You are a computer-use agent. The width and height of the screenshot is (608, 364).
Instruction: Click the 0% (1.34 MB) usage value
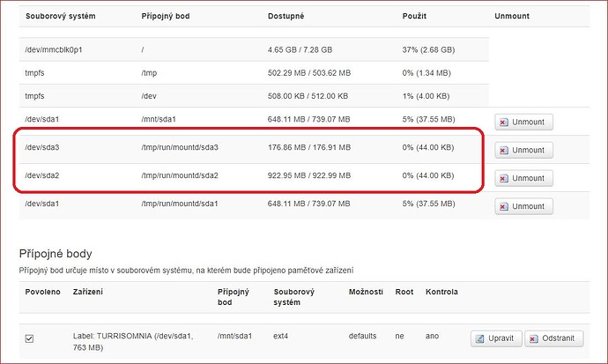(x=426, y=73)
